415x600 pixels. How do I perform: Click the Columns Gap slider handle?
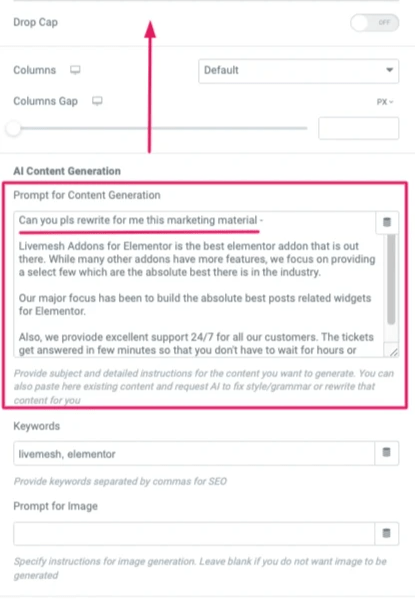[x=14, y=128]
